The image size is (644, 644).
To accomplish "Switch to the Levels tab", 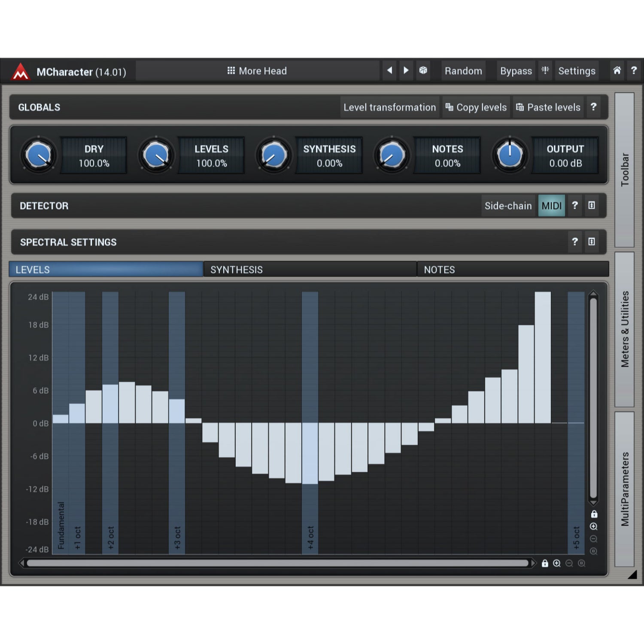I will pos(106,269).
